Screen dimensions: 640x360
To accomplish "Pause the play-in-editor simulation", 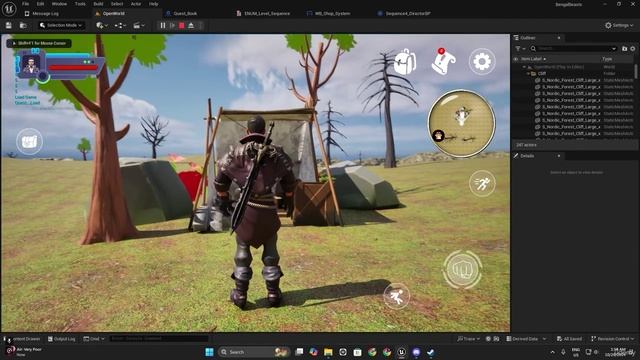I will tap(163, 25).
